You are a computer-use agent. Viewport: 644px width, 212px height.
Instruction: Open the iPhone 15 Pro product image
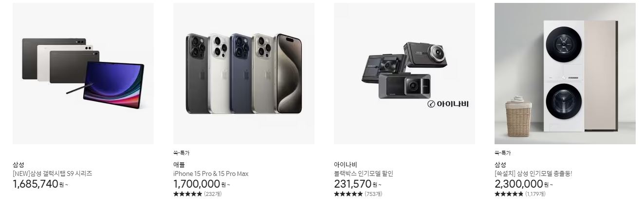click(244, 74)
